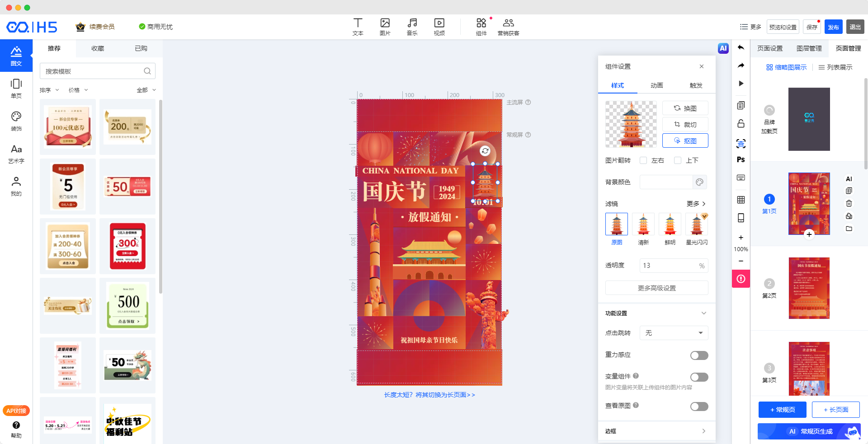Click the 图片 image insert icon
Image resolution: width=868 pixels, height=444 pixels.
point(385,27)
